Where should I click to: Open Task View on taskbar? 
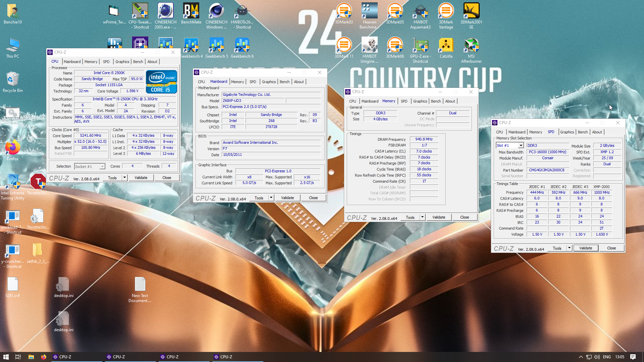point(18,357)
